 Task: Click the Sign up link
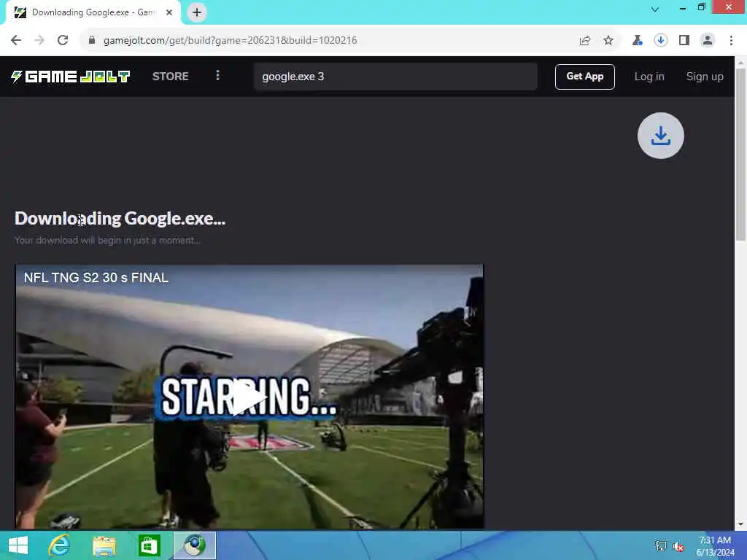pos(705,77)
